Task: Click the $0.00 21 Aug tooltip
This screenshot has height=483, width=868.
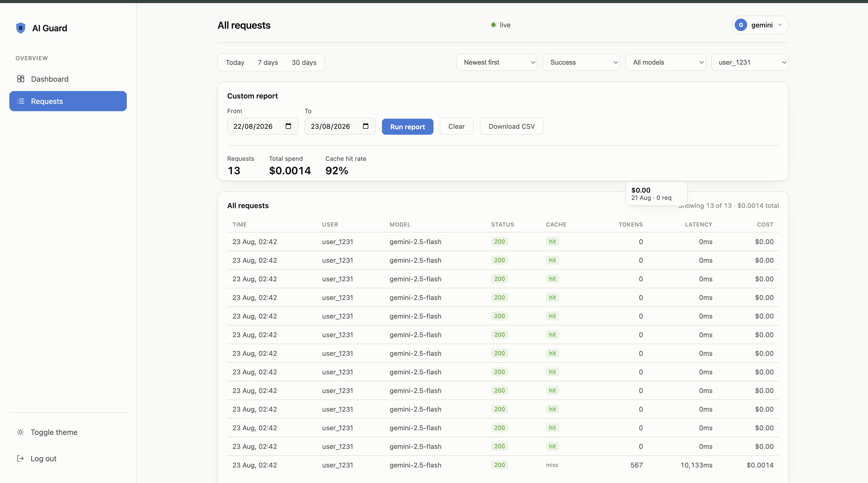Action: pyautogui.click(x=656, y=194)
